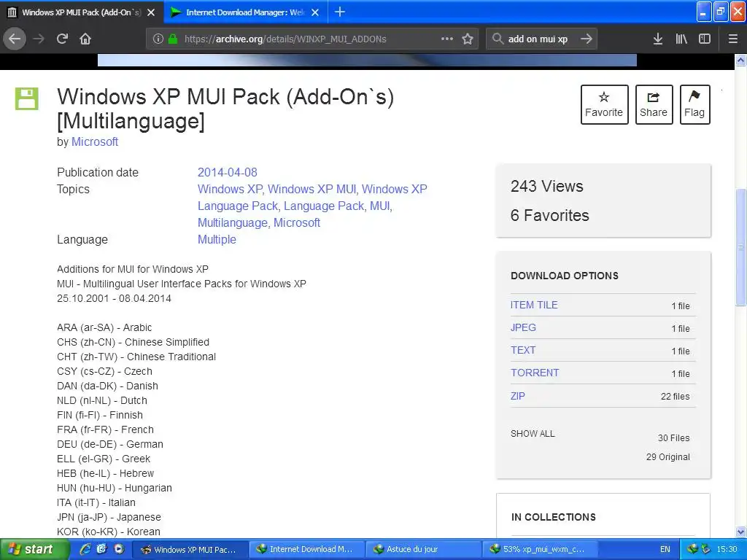Viewport: 747px width, 560px height.
Task: Flag this item with Flag button
Action: [x=694, y=104]
